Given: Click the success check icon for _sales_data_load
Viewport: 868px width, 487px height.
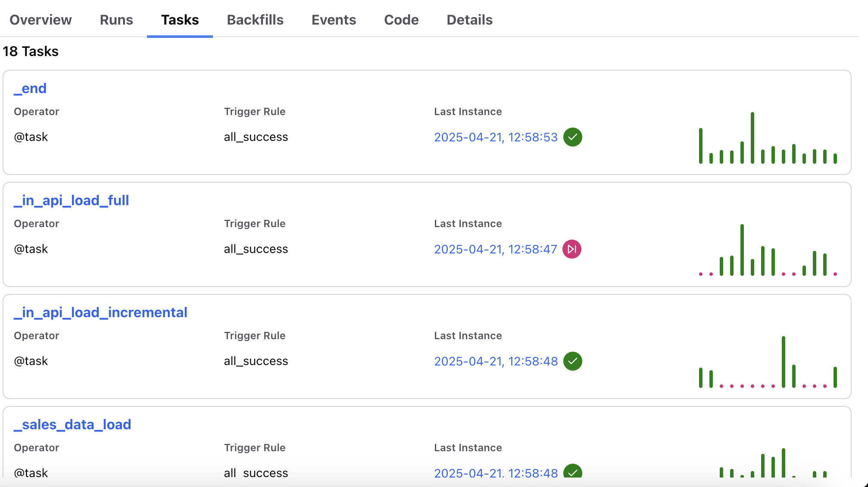Looking at the screenshot, I should tap(573, 473).
